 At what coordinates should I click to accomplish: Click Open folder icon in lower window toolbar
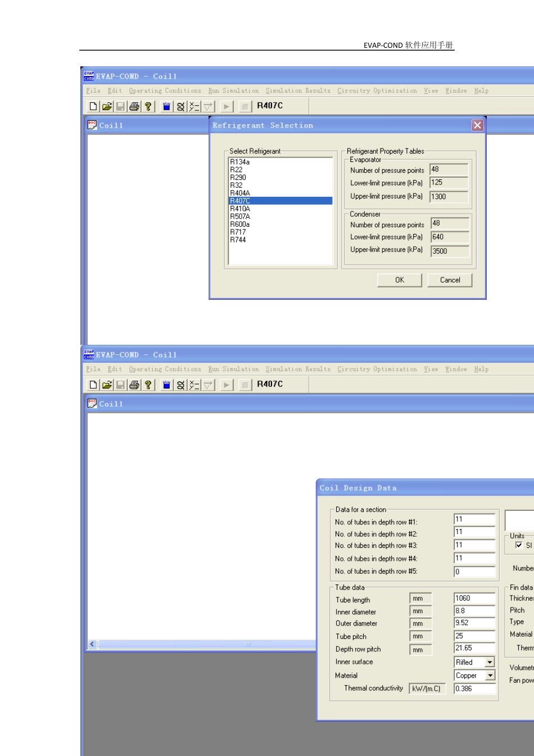click(x=107, y=385)
